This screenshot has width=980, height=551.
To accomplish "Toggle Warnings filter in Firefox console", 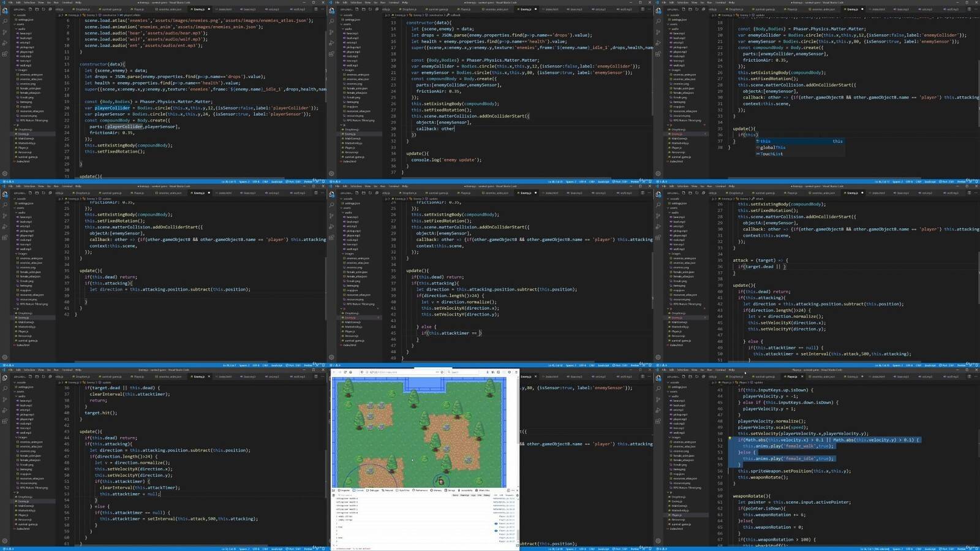I will (465, 495).
